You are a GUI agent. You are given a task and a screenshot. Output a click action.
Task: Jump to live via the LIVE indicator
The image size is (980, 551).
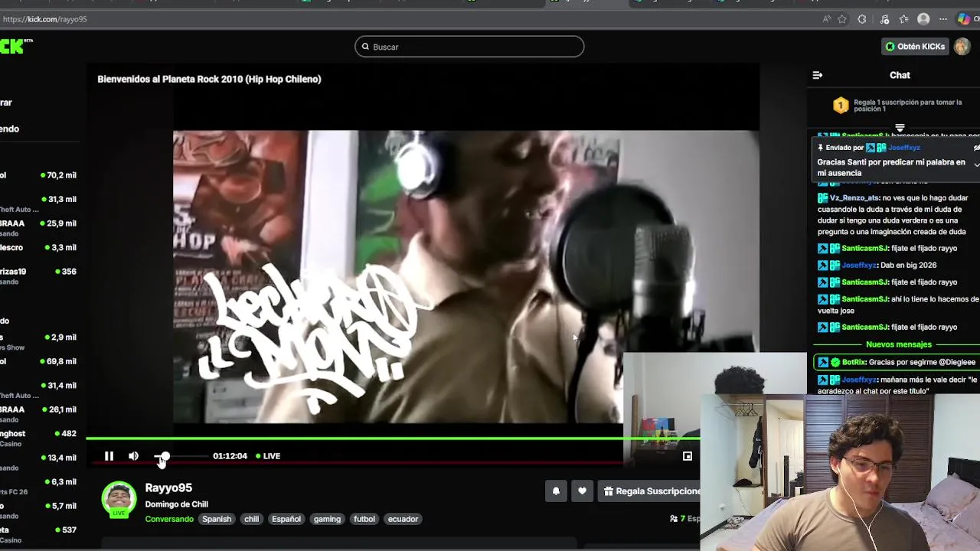point(268,456)
